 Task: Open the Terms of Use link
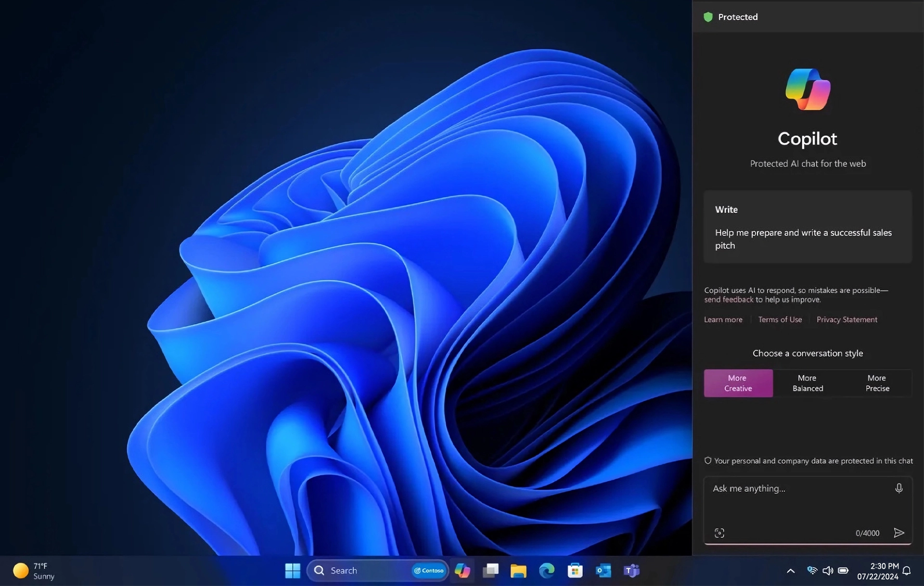tap(780, 319)
